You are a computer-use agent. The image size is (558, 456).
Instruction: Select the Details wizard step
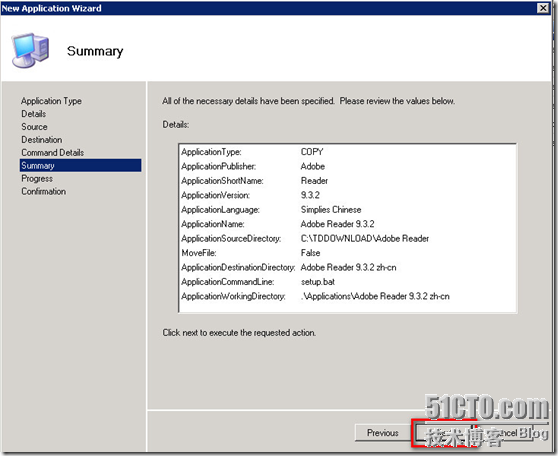[33, 114]
